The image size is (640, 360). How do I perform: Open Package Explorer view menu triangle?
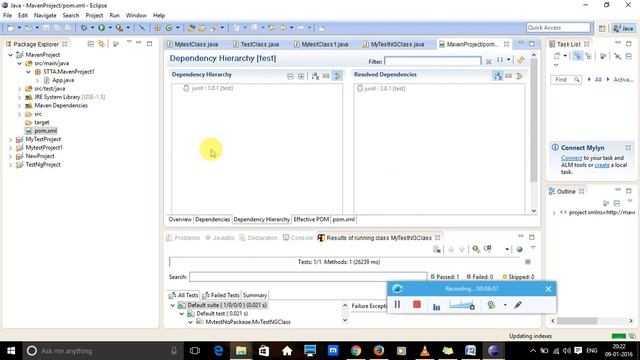129,42
